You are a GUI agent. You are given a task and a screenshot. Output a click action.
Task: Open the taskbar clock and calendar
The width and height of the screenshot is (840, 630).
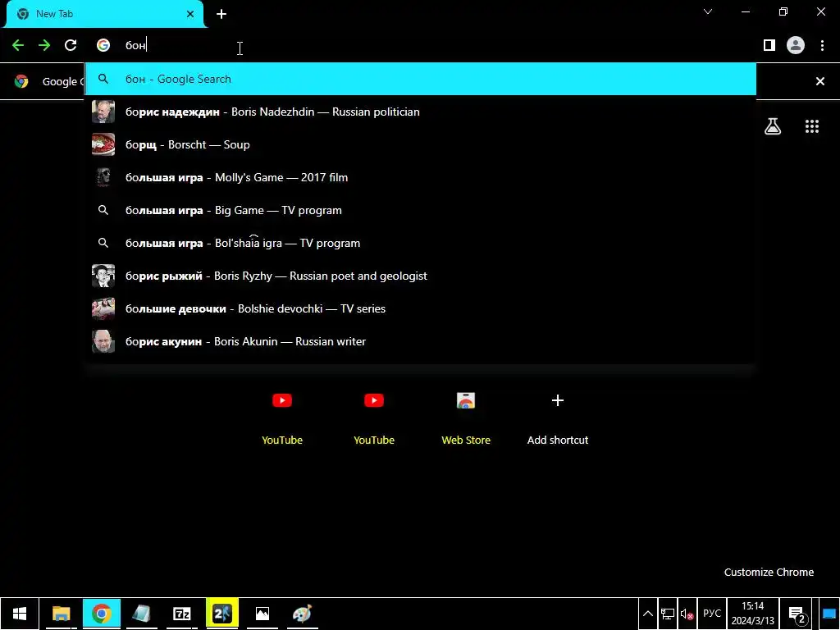[x=753, y=614]
